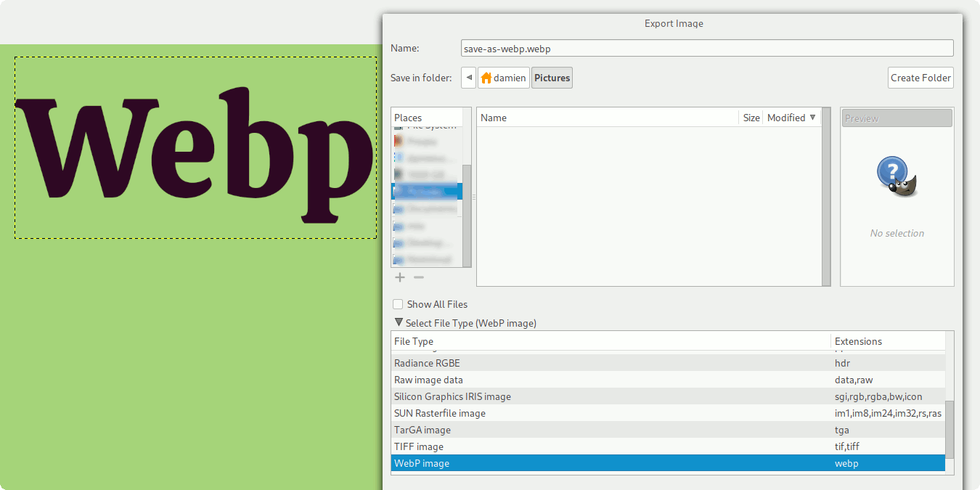This screenshot has width=980, height=490.
Task: Click the sort arrow on the Modified column
Action: [814, 118]
